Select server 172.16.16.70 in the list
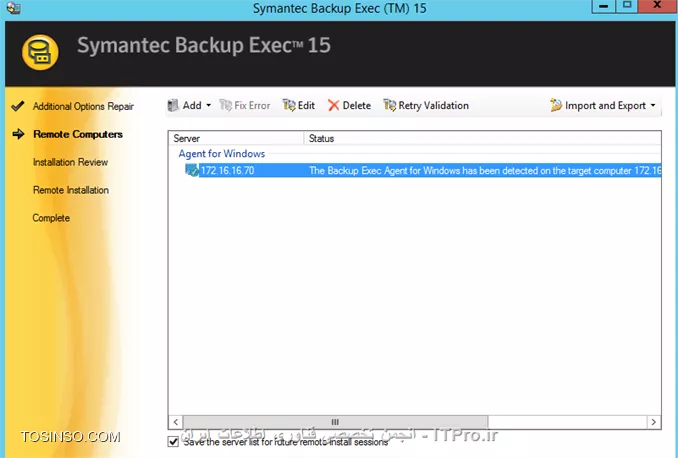678x458 pixels. pos(227,170)
